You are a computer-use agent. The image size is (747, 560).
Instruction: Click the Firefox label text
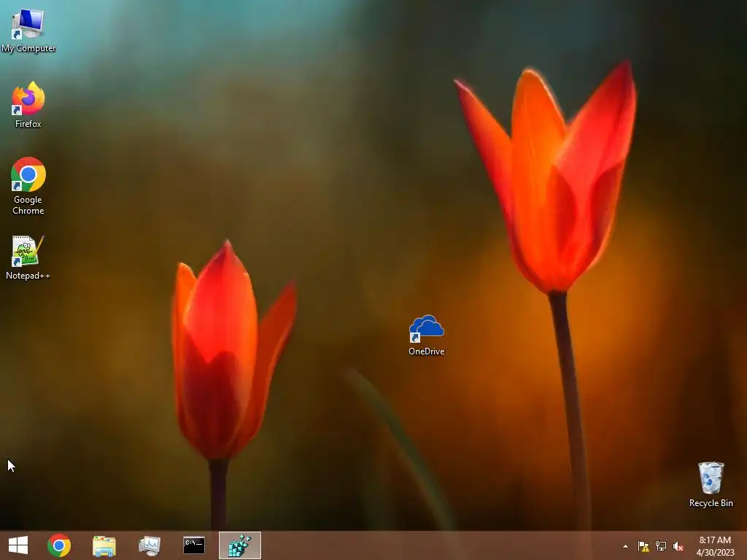tap(28, 124)
